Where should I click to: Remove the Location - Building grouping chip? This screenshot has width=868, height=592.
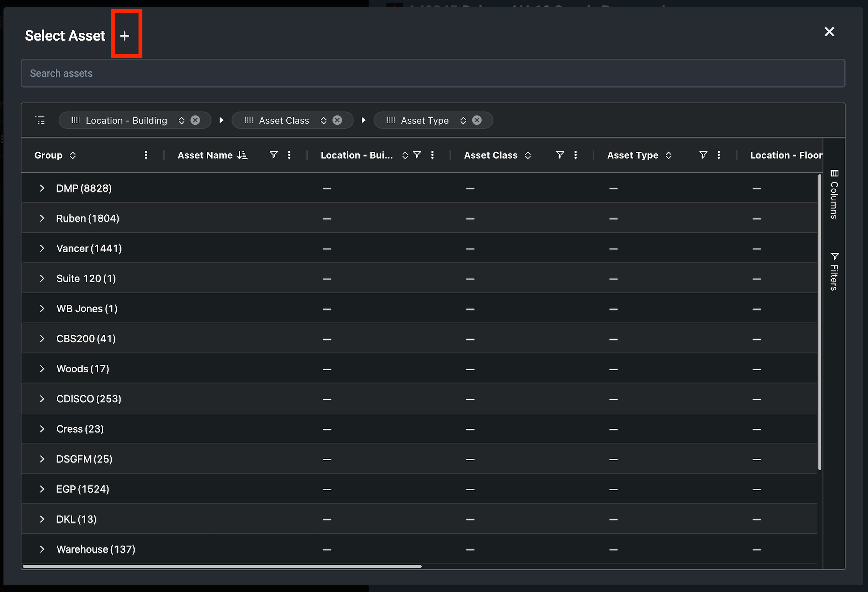click(195, 120)
